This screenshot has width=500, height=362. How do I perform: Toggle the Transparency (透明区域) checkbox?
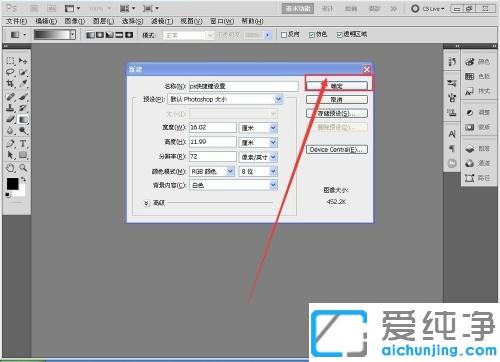[x=340, y=35]
